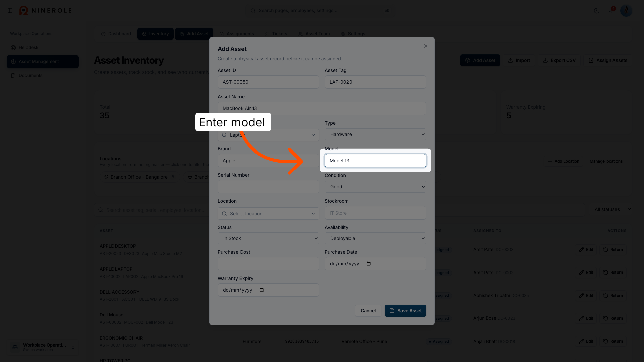Image resolution: width=644 pixels, height=362 pixels.
Task: Open the Workplace Operations work area switcher
Action: [43, 347]
